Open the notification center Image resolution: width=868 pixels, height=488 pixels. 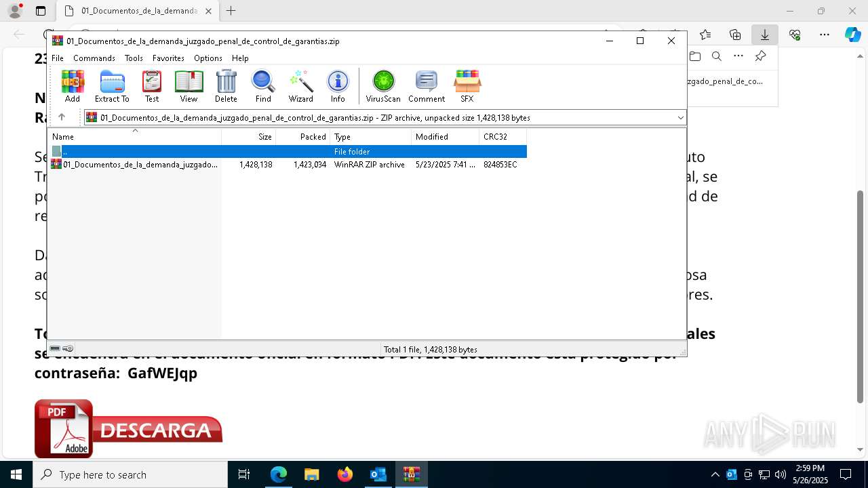tap(846, 474)
